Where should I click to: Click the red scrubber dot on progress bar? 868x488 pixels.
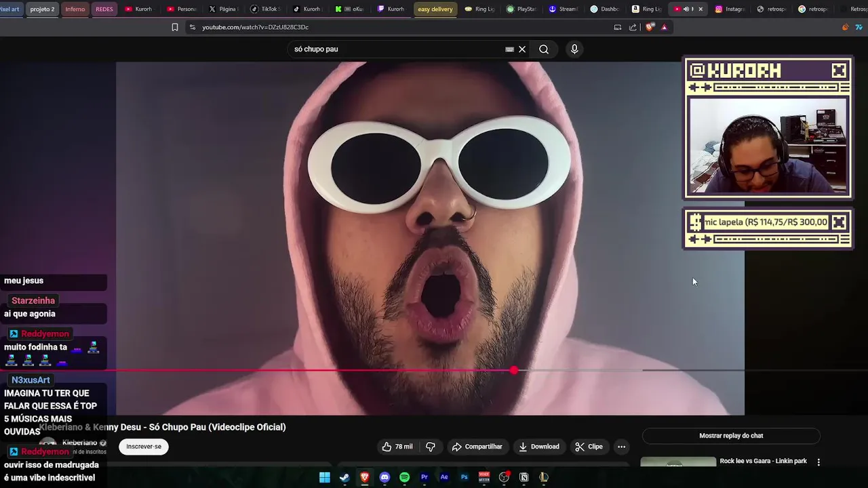(x=514, y=370)
